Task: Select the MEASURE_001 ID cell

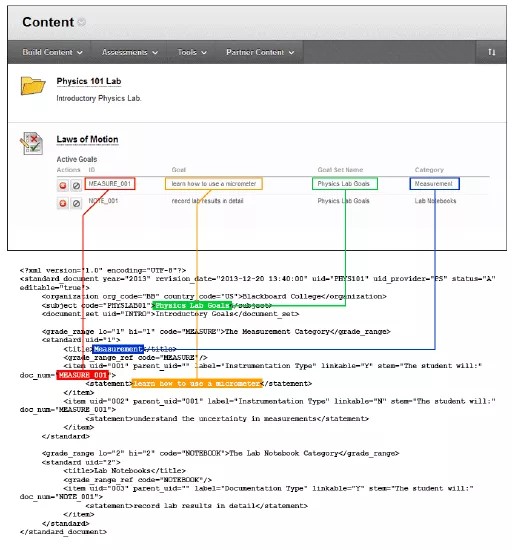Action: click(109, 183)
